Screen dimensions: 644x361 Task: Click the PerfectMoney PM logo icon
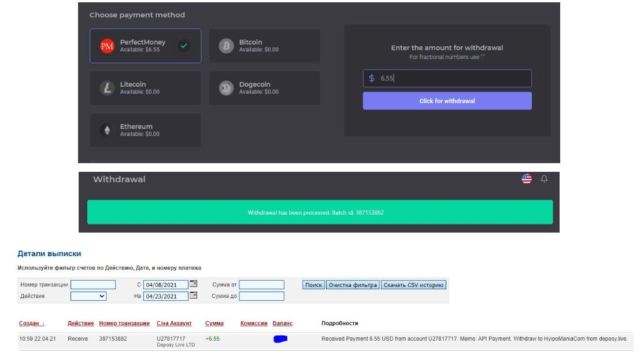[108, 46]
